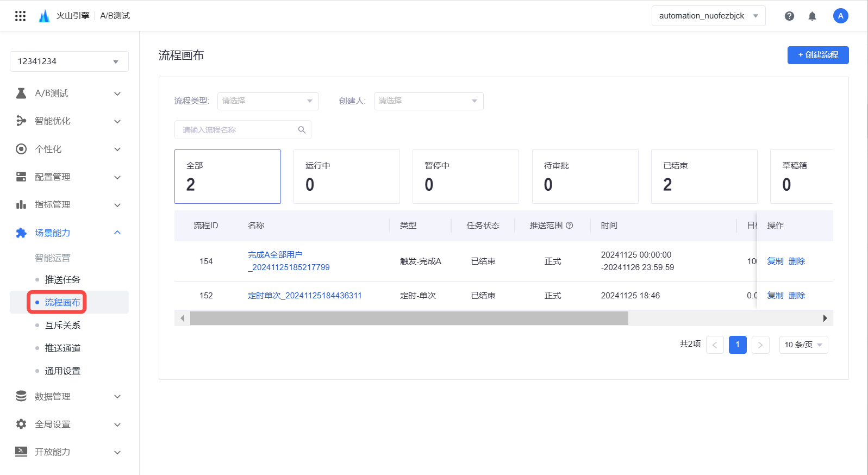Viewport: 868px width, 475px height.
Task: Click the 时间 column header
Action: pos(609,225)
